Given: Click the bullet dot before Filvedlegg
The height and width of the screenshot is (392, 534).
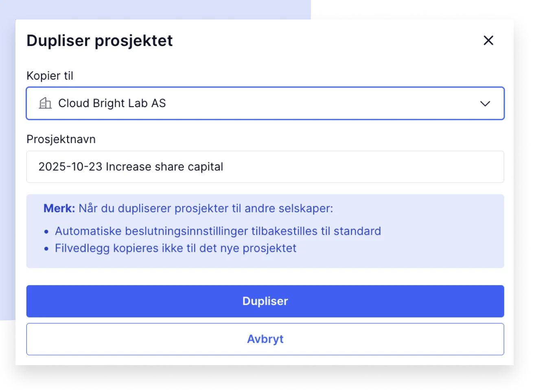Looking at the screenshot, I should click(x=46, y=249).
